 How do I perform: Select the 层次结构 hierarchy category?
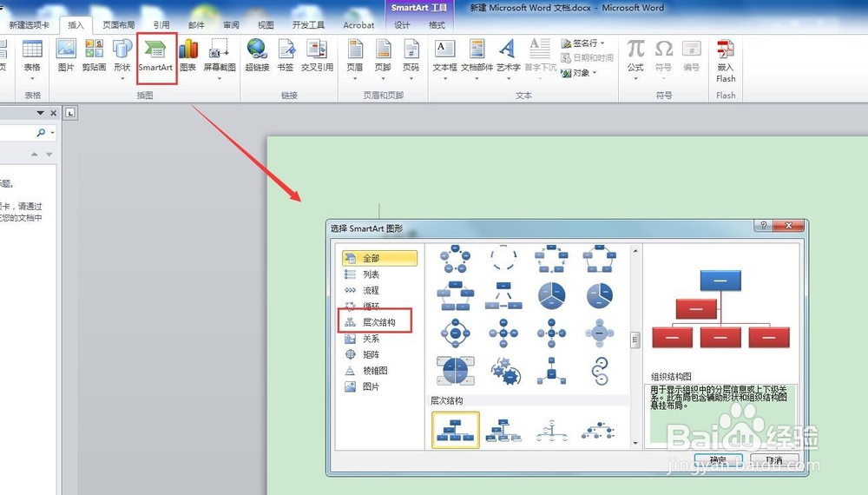point(380,322)
